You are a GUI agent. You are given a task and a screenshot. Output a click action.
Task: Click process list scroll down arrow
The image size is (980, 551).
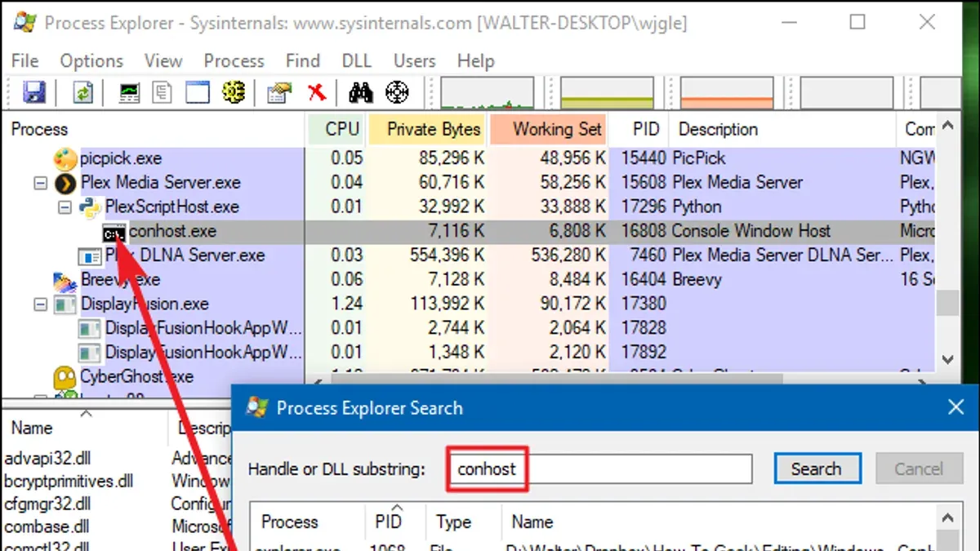pos(947,359)
